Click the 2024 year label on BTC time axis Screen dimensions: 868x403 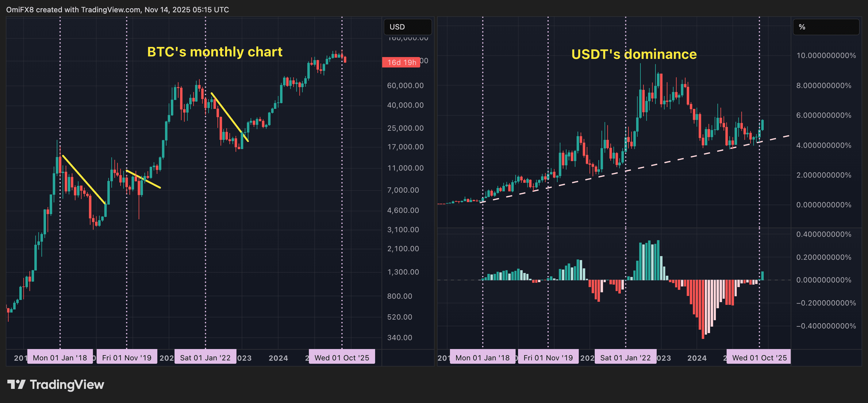(x=278, y=358)
